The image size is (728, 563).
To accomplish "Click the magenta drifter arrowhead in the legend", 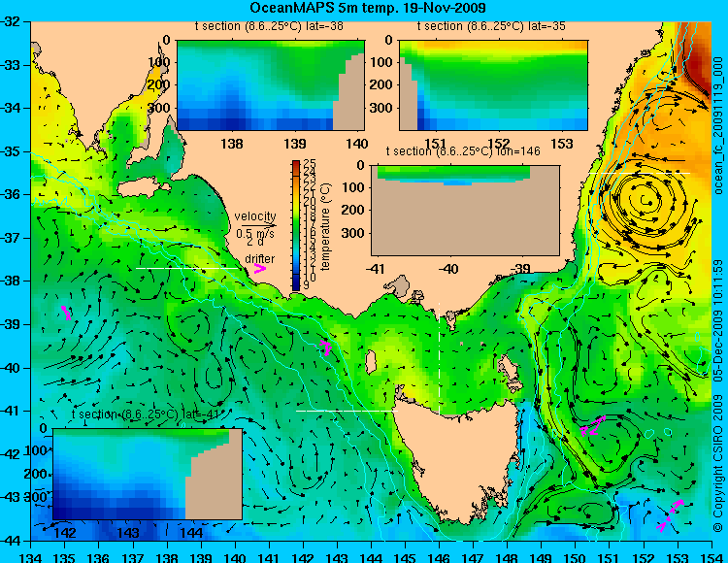I will pos(259,268).
